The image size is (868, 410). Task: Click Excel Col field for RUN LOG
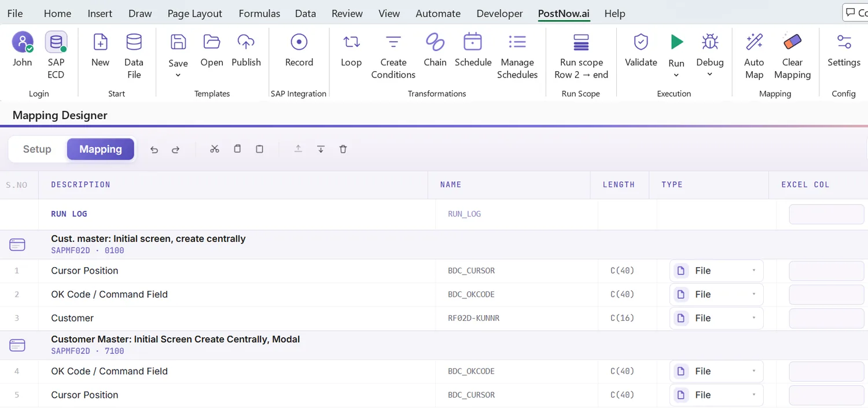[x=826, y=214]
